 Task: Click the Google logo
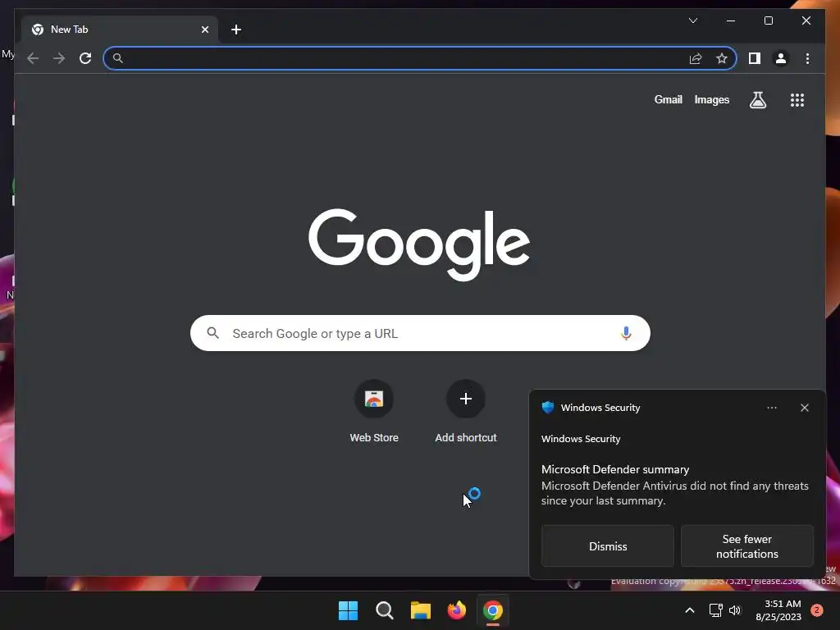[419, 244]
